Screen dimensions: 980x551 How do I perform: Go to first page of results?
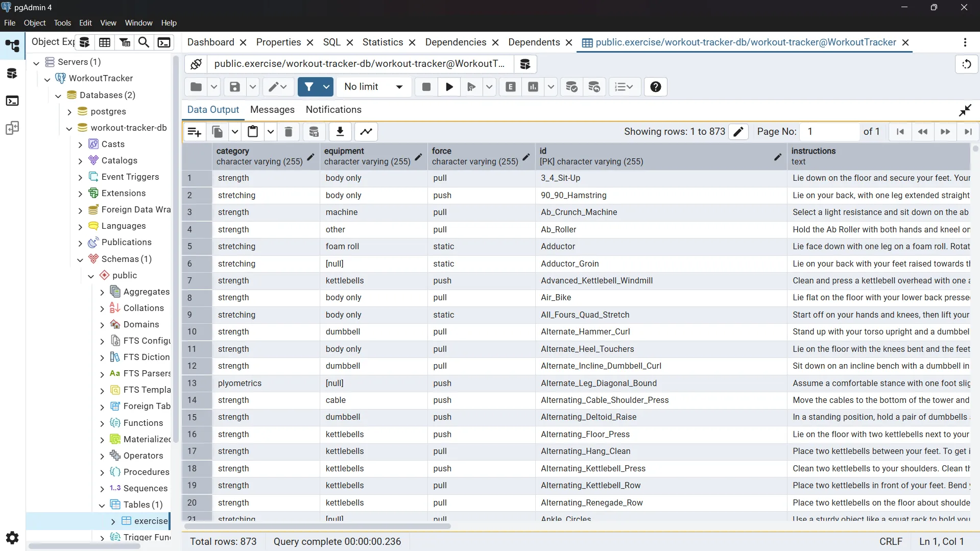click(x=900, y=132)
